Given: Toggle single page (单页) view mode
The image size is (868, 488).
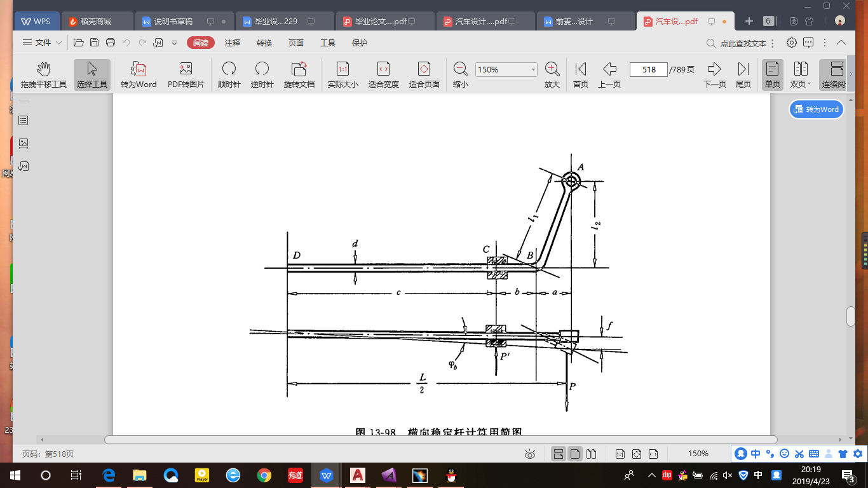Looking at the screenshot, I should [772, 75].
